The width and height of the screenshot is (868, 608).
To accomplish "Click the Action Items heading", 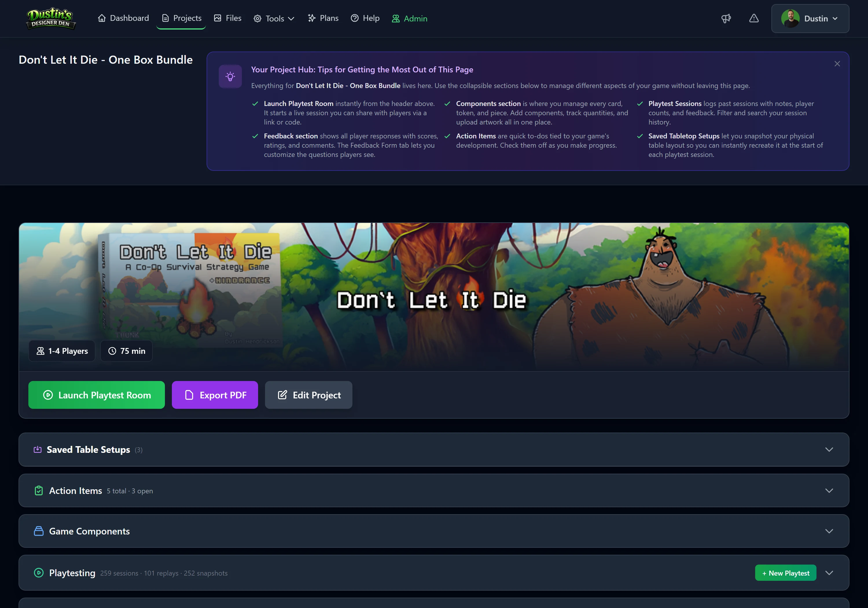I will click(x=76, y=490).
